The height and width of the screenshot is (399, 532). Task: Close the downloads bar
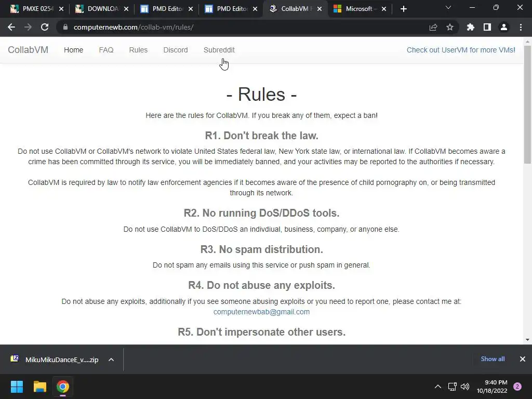[x=523, y=359]
